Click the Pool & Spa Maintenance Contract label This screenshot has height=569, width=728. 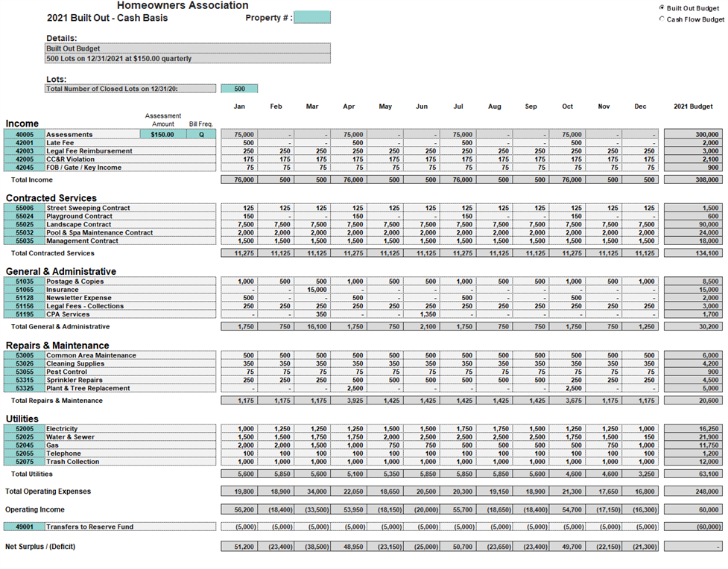[98, 232]
